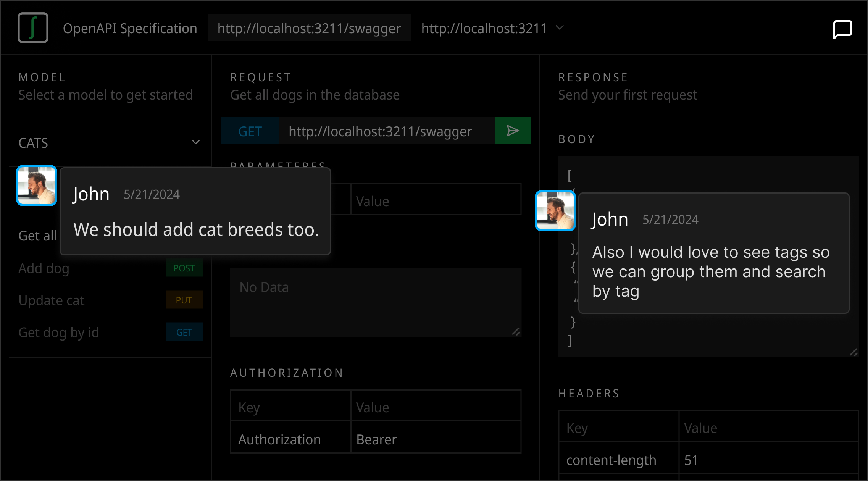Grab the No Data textarea resize handle

pyautogui.click(x=516, y=332)
